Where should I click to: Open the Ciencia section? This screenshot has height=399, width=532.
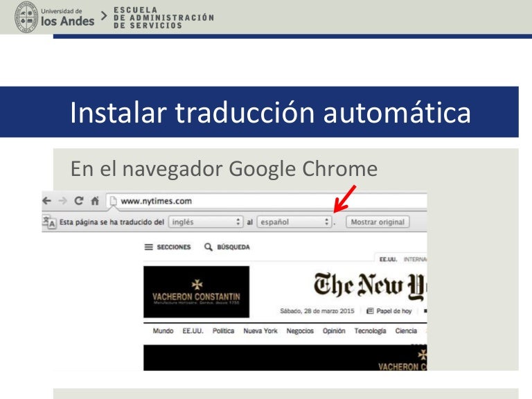point(406,331)
